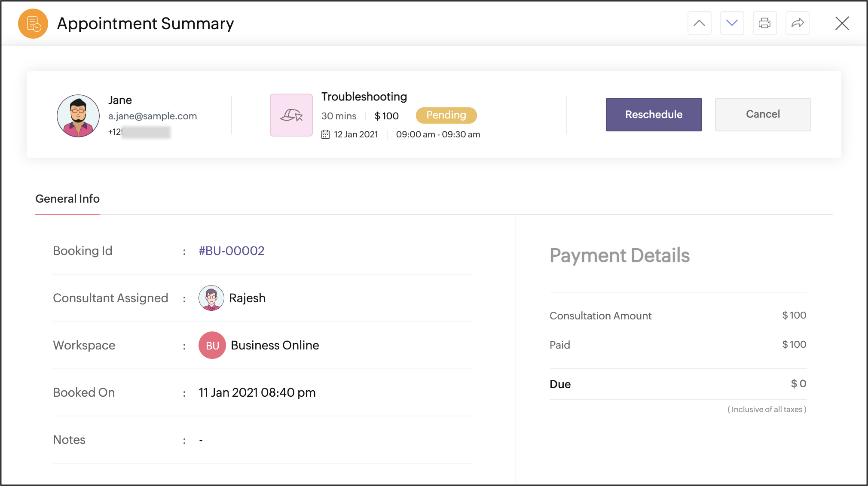Go to next appointment with down chevron
This screenshot has width=868, height=486.
click(732, 23)
